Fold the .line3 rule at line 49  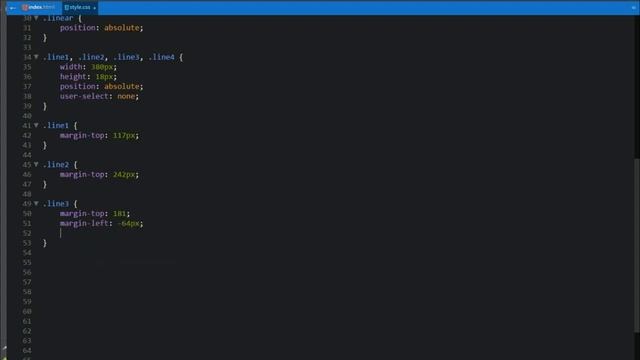(x=36, y=203)
